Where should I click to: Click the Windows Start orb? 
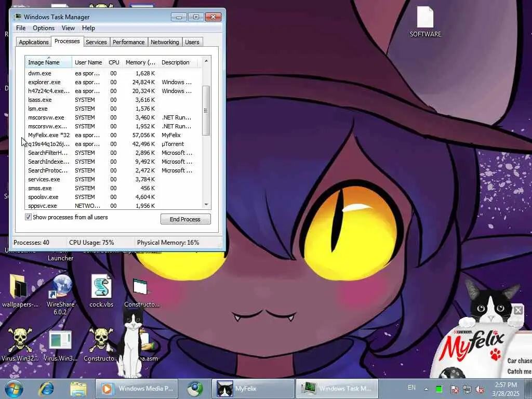point(14,389)
